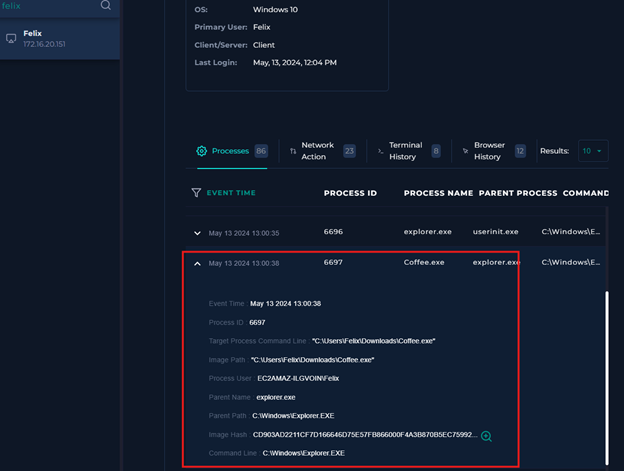
Task: Expand the explorer.exe process row 6696
Action: (197, 233)
